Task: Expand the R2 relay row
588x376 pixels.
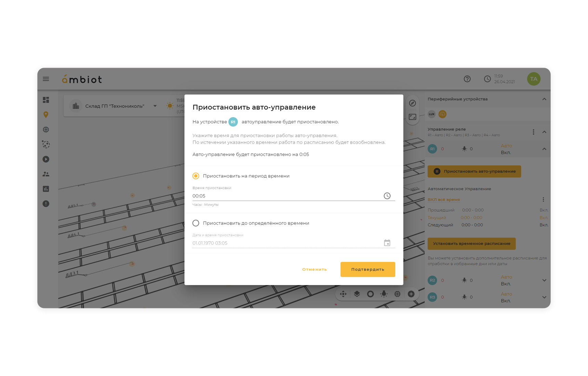Action: click(544, 280)
